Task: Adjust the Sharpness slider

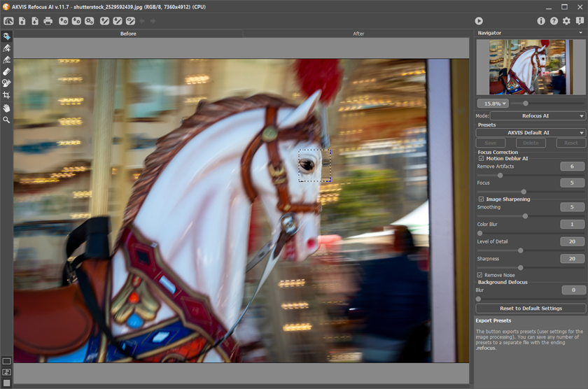Action: (x=521, y=267)
